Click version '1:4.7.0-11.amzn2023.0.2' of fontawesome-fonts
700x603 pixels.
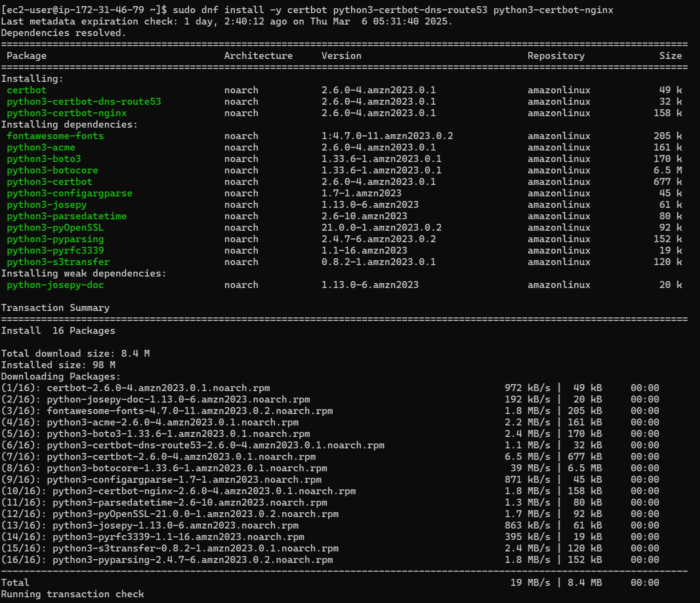click(387, 136)
